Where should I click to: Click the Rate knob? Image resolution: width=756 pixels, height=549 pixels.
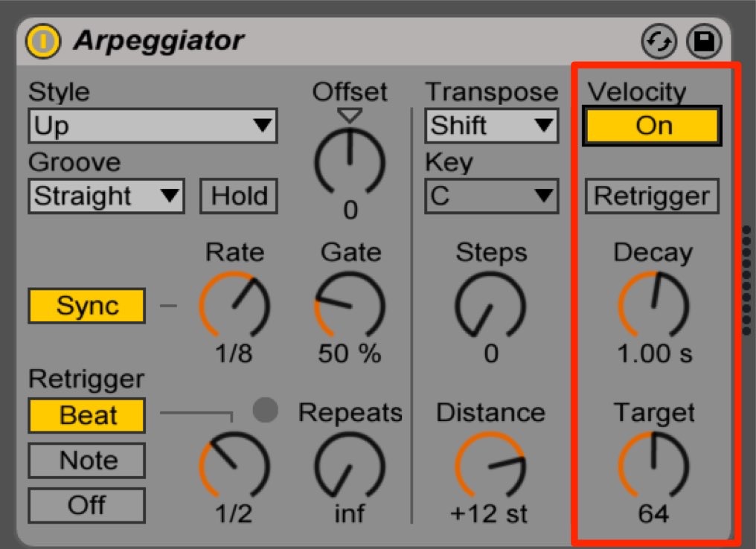(x=234, y=305)
